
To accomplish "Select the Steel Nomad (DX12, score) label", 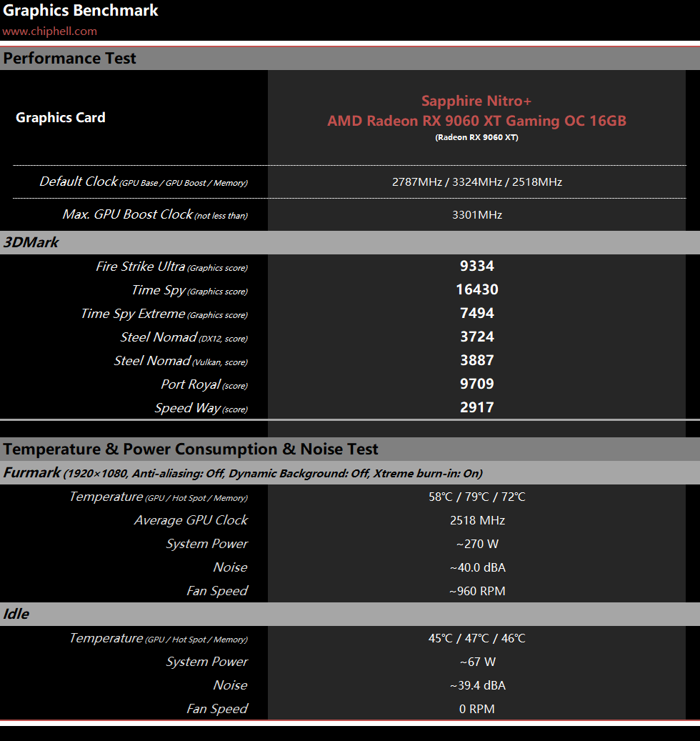I will coord(184,337).
